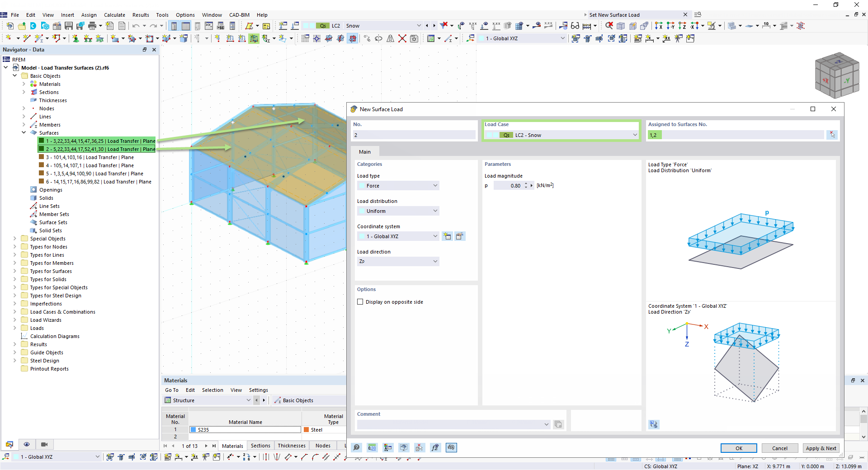Click the image options icon under the preview

pyautogui.click(x=654, y=424)
